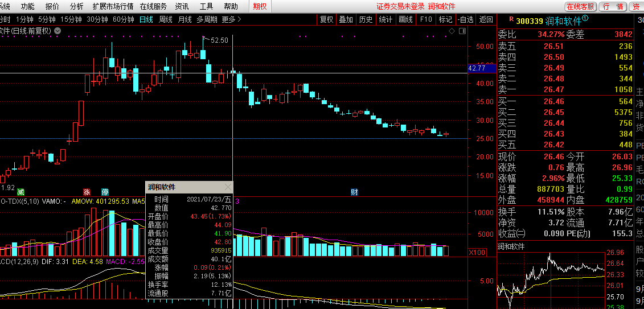The width and height of the screenshot is (644, 309).
Task: Click the blue 财 marker on the chart
Action: (x=354, y=192)
